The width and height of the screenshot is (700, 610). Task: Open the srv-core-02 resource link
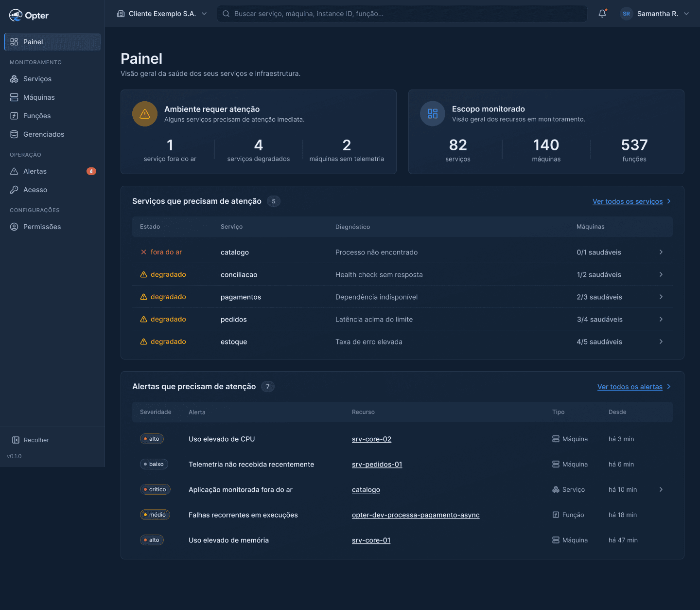point(371,439)
